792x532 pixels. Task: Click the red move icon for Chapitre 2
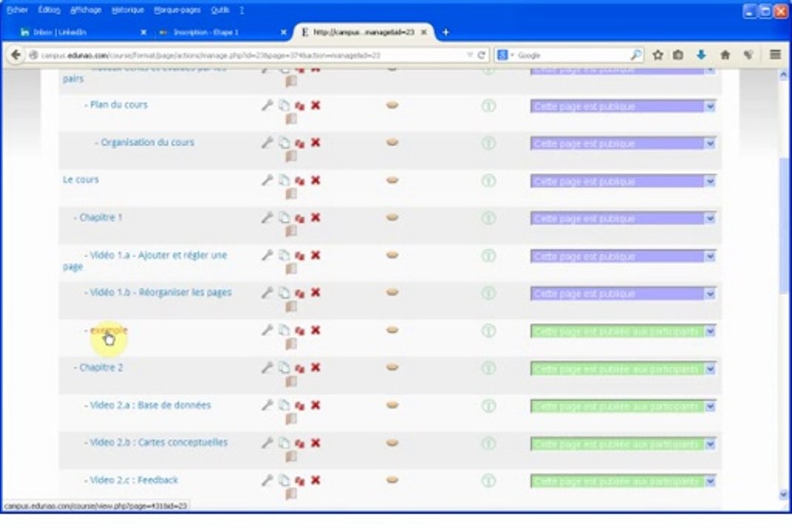coord(299,369)
